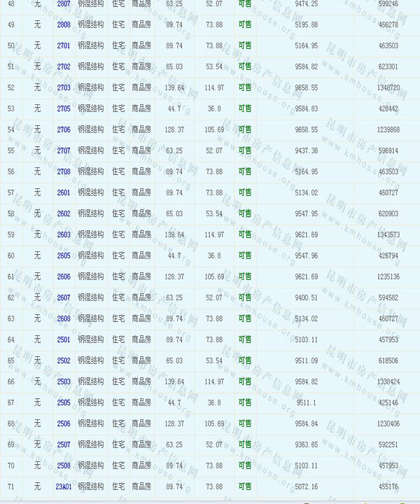Click the total price 1343573 cell
The height and width of the screenshot is (504, 420).
388,234
